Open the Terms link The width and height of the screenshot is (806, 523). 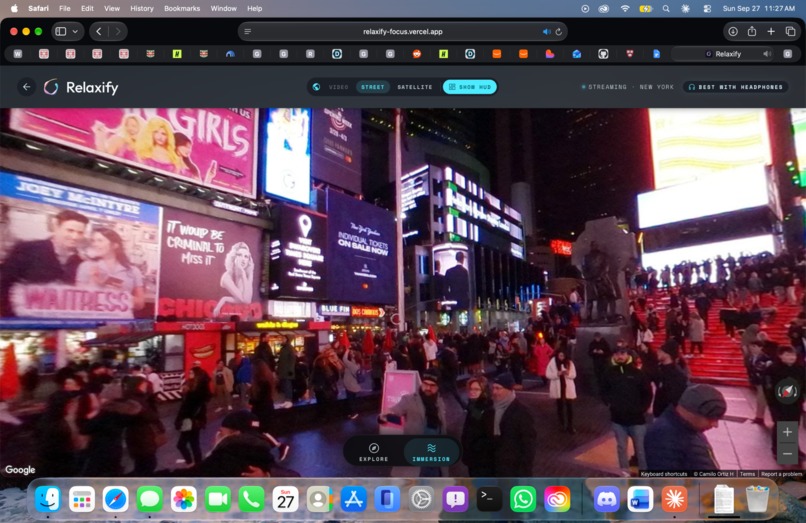[x=747, y=474]
